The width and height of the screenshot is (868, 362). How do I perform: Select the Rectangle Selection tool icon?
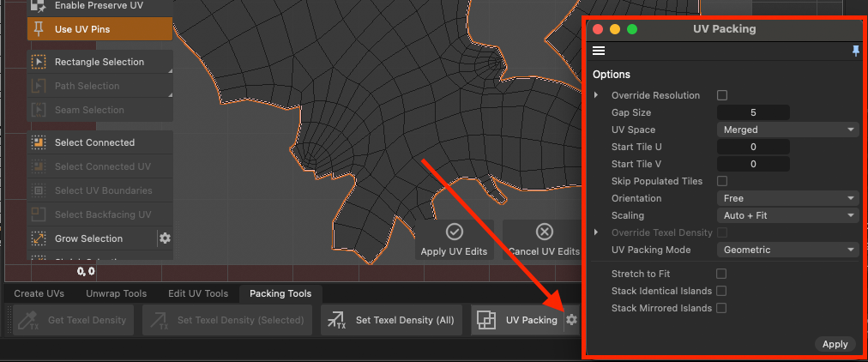pos(39,62)
